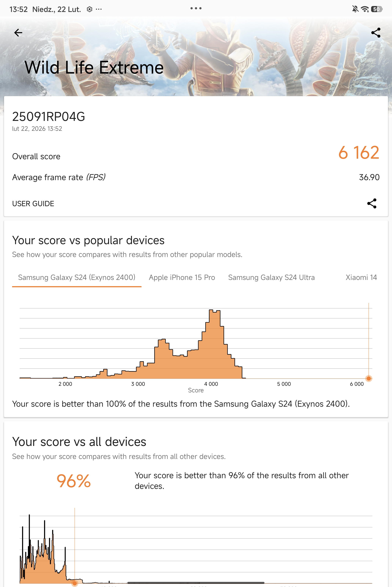This screenshot has width=392, height=587.
Task: Switch to Samsung Galaxy S24 Ultra tab
Action: (271, 277)
